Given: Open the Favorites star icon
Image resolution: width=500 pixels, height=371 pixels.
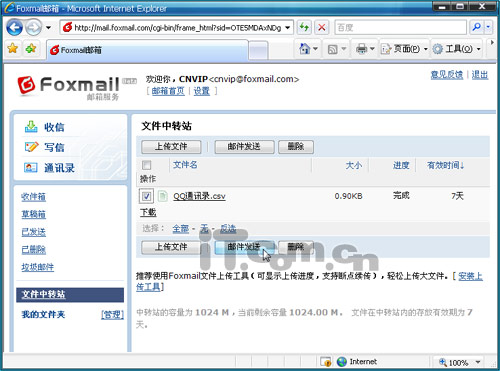Looking at the screenshot, I should 13,49.
